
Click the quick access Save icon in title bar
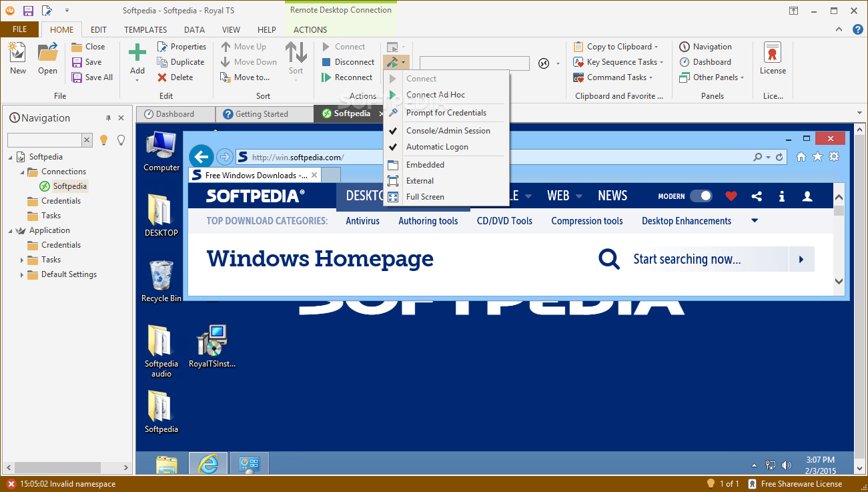click(x=28, y=11)
